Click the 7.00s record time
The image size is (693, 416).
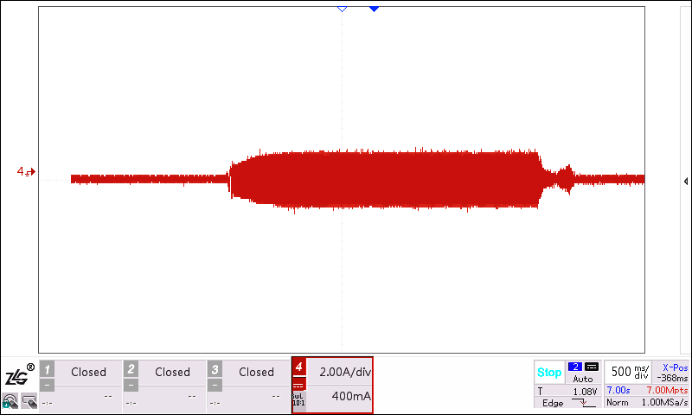click(618, 390)
